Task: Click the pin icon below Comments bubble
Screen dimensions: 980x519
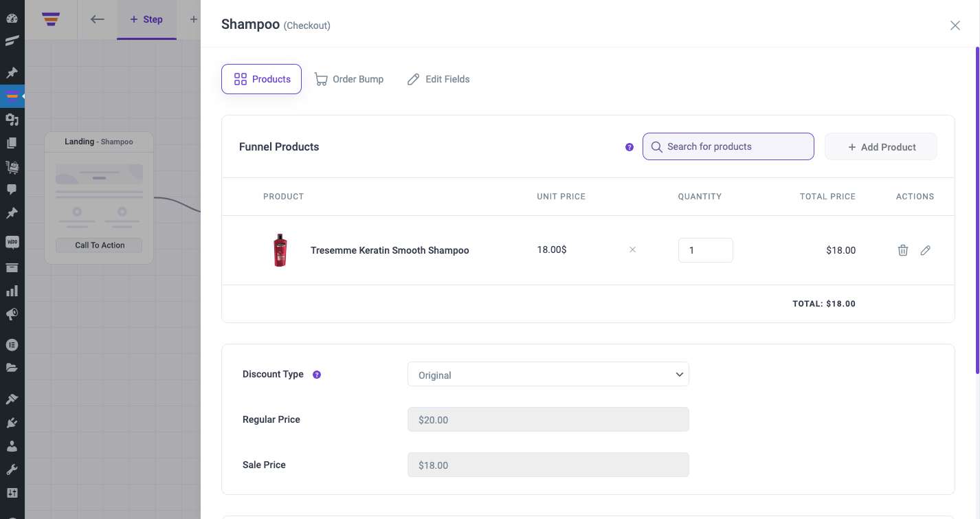Action: 12,213
